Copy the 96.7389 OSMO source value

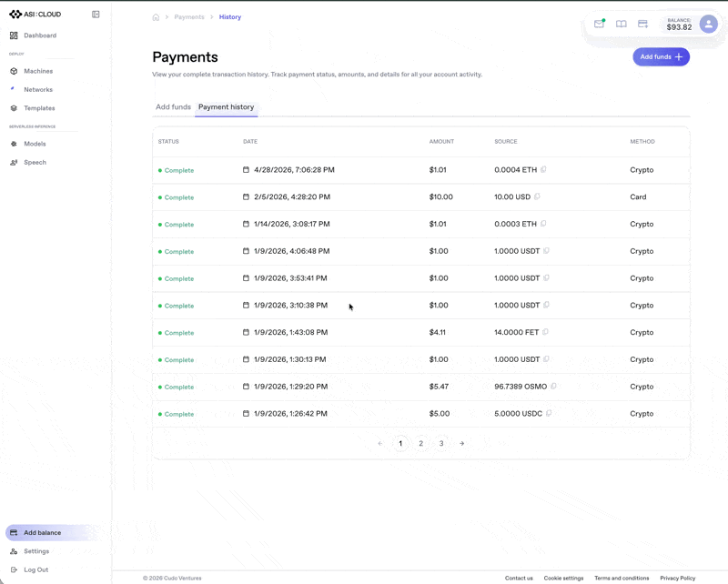pos(553,386)
